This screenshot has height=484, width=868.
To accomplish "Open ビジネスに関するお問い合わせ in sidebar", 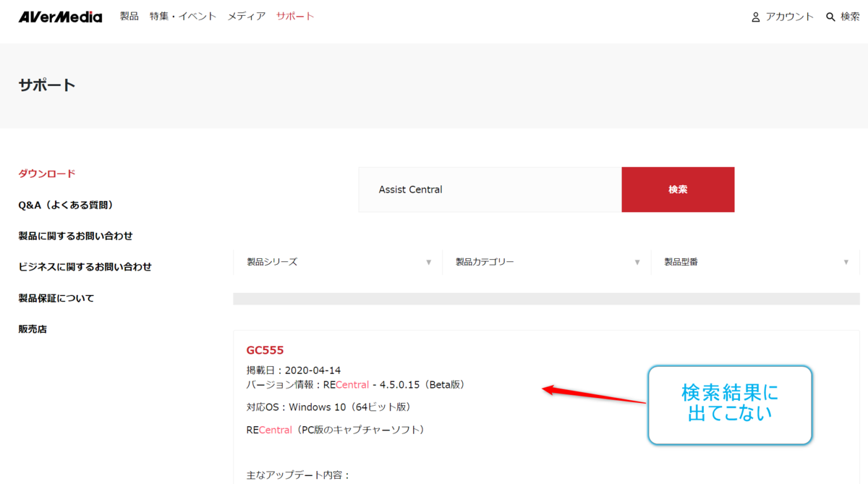I will (85, 266).
